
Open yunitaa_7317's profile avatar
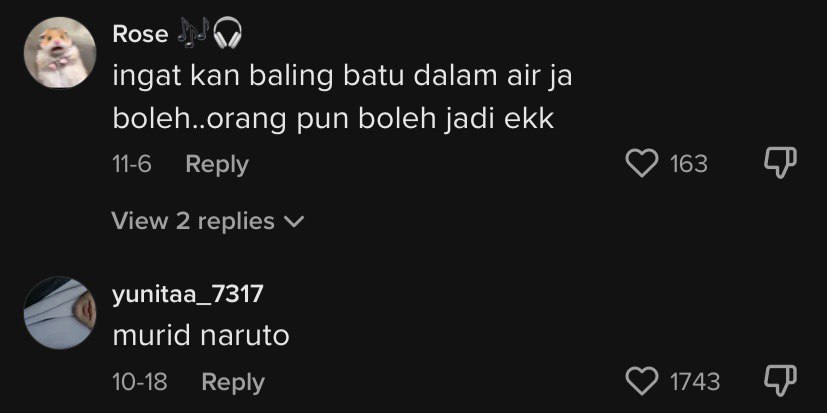[60, 312]
